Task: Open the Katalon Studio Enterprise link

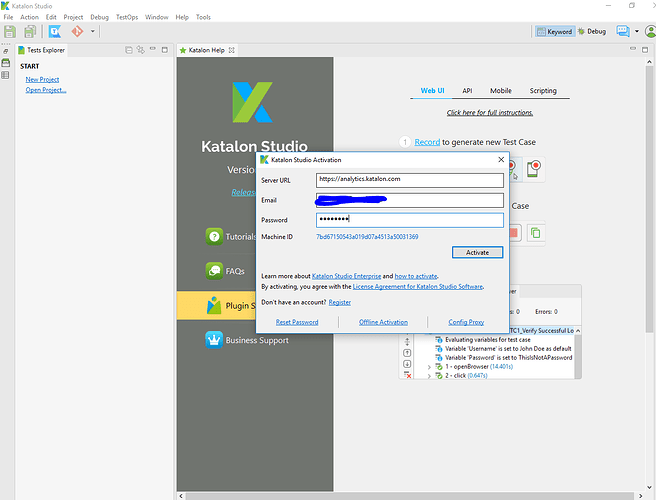Action: pyautogui.click(x=346, y=276)
